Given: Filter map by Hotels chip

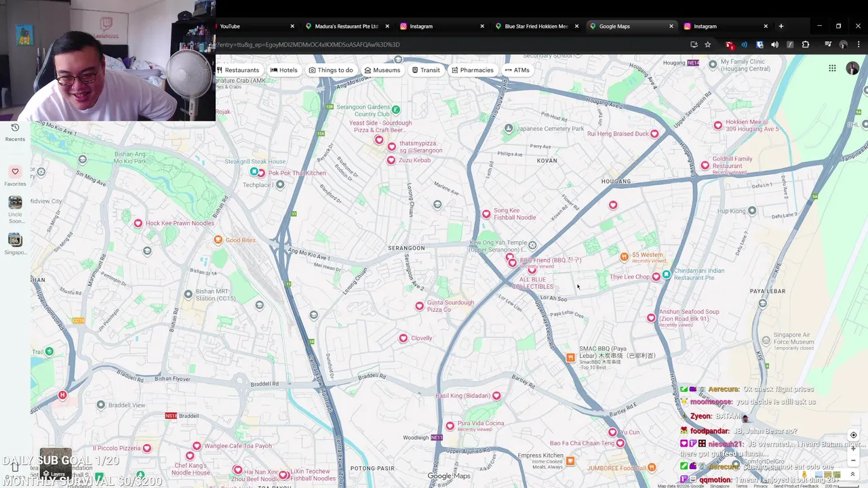Looking at the screenshot, I should [x=284, y=70].
